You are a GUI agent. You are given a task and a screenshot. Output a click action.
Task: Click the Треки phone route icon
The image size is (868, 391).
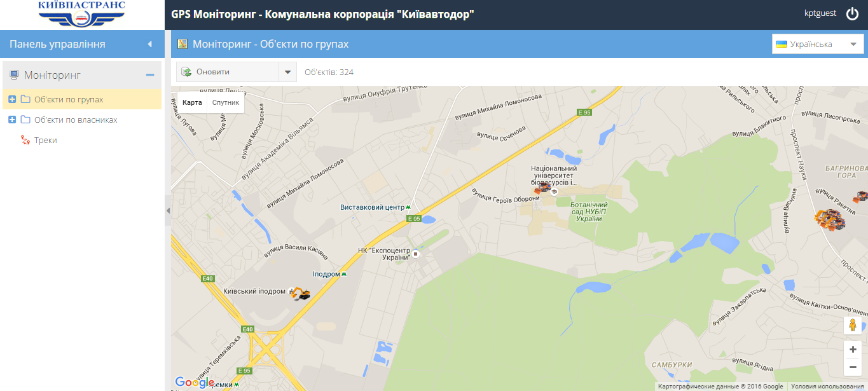(25, 141)
